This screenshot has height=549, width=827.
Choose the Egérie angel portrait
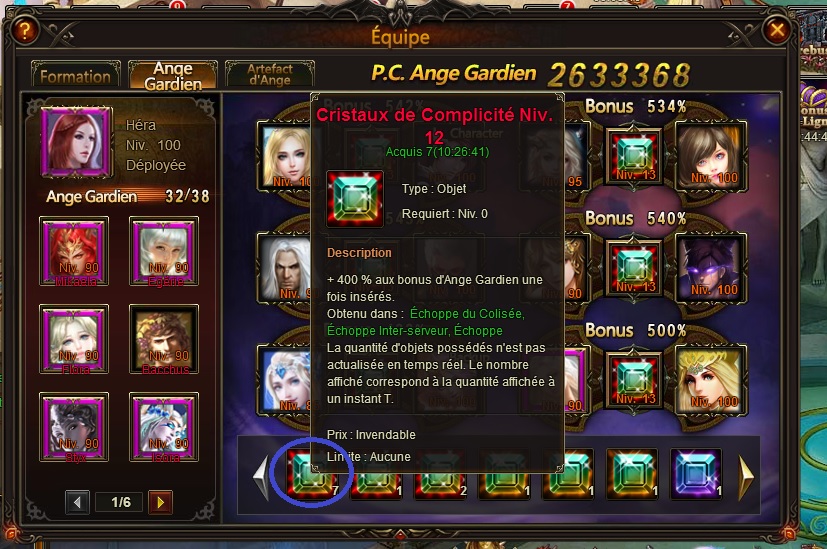pos(164,251)
